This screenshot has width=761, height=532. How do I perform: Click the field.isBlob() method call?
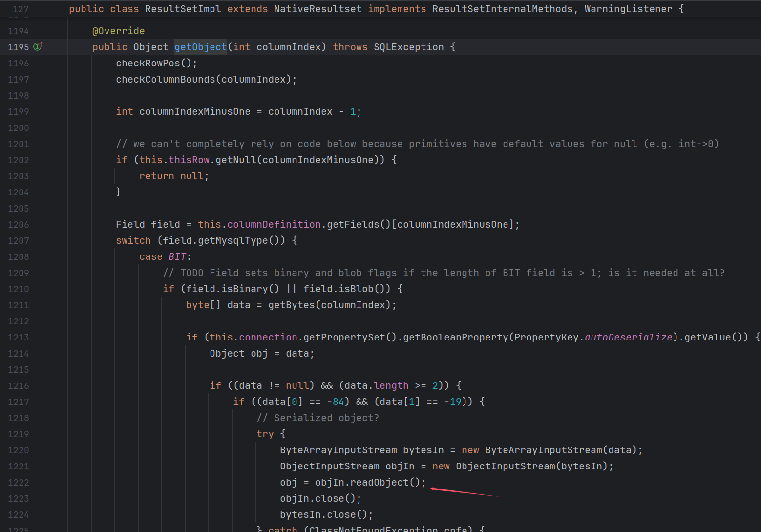coord(345,289)
